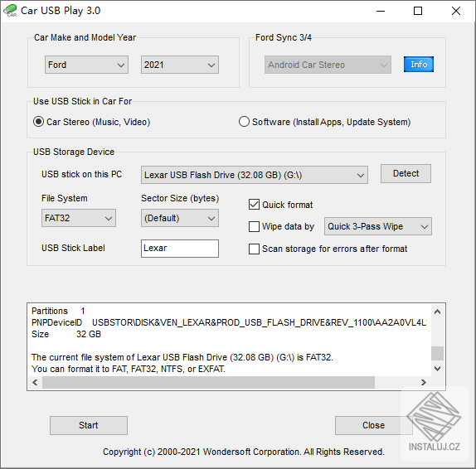Click the horizontal scrollbar thumb in log
The image size is (476, 469).
(x=208, y=382)
